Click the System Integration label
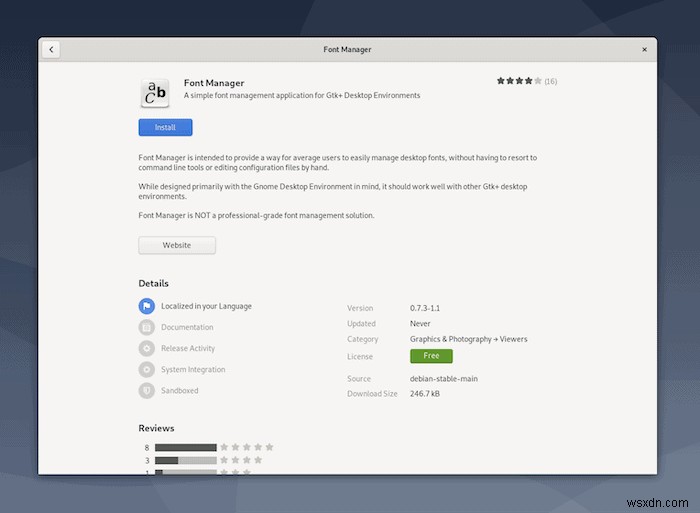The image size is (700, 513). pos(193,369)
